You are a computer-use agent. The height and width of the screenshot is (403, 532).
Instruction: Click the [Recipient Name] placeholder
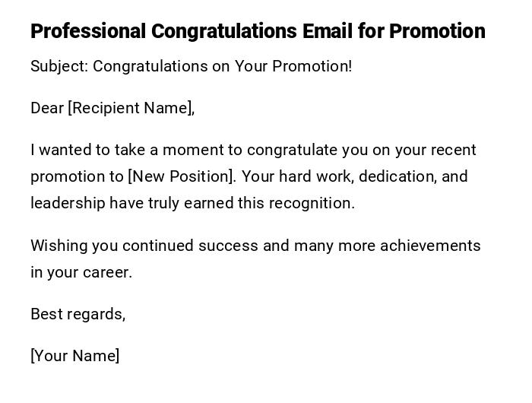(x=131, y=108)
